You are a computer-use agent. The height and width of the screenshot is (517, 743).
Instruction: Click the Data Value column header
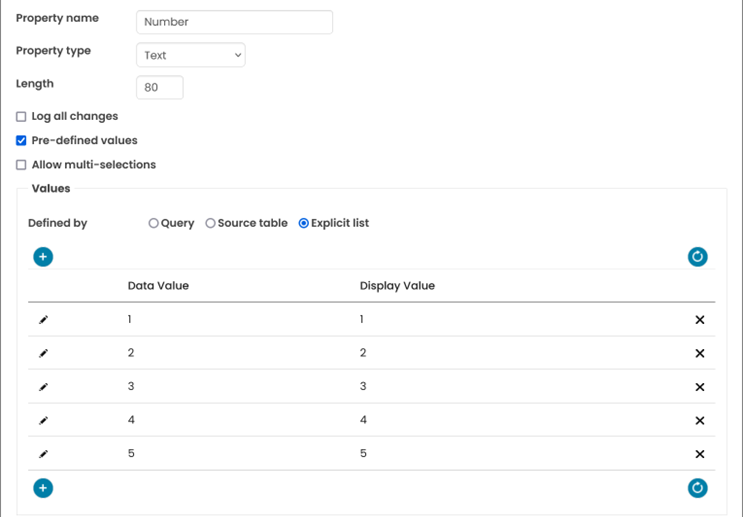pyautogui.click(x=158, y=286)
